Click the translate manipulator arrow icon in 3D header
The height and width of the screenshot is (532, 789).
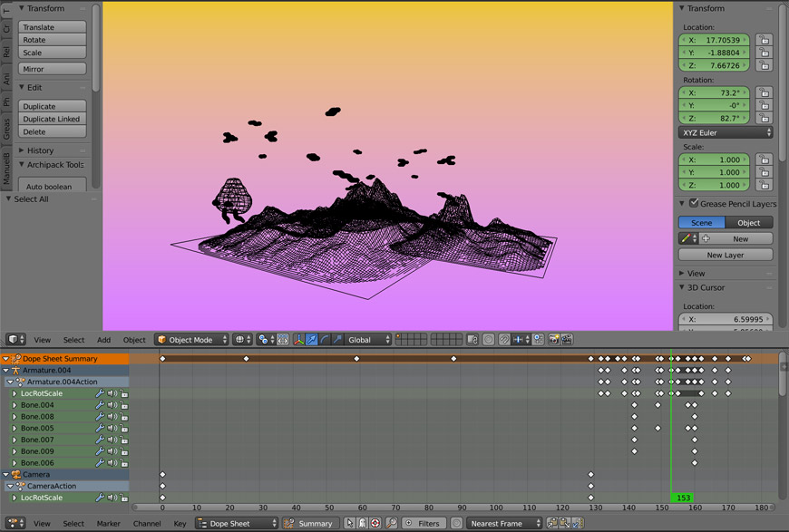[x=312, y=340]
